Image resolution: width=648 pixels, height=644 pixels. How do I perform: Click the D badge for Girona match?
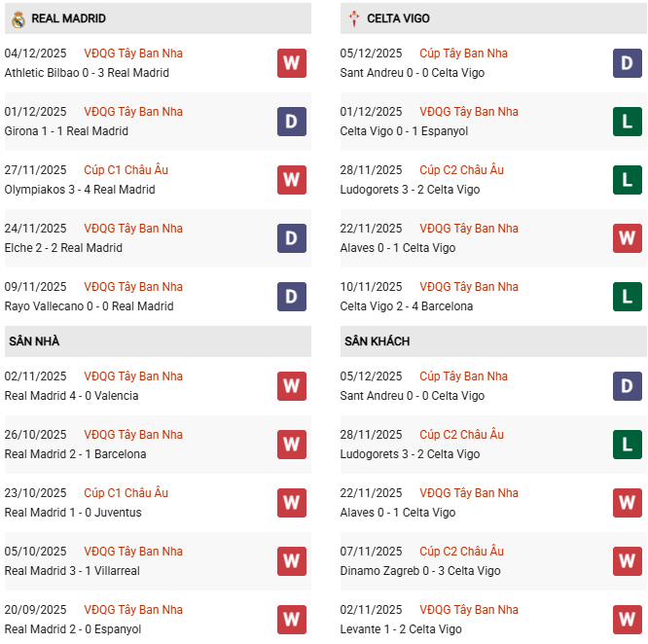point(291,122)
